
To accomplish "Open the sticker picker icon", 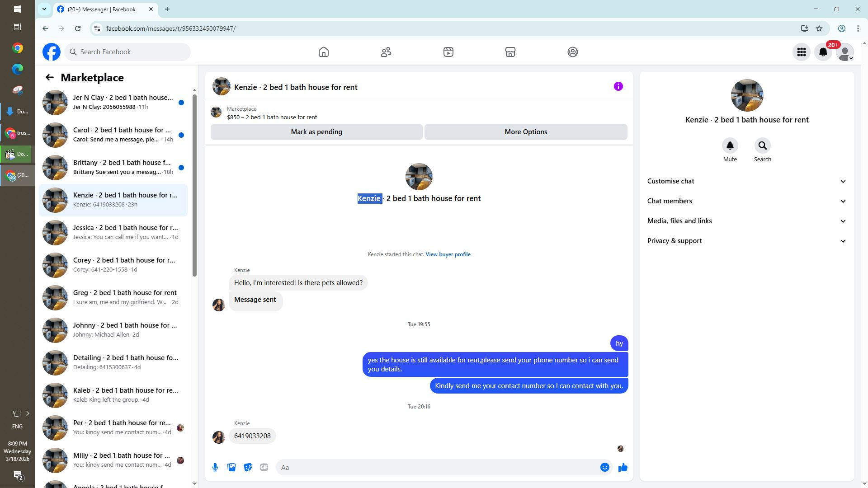I will [x=248, y=467].
